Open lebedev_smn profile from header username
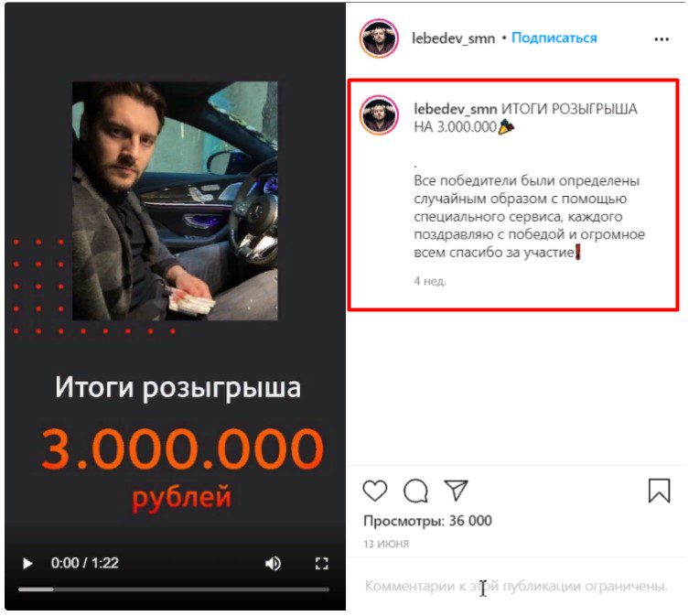This screenshot has width=699, height=616. [453, 38]
